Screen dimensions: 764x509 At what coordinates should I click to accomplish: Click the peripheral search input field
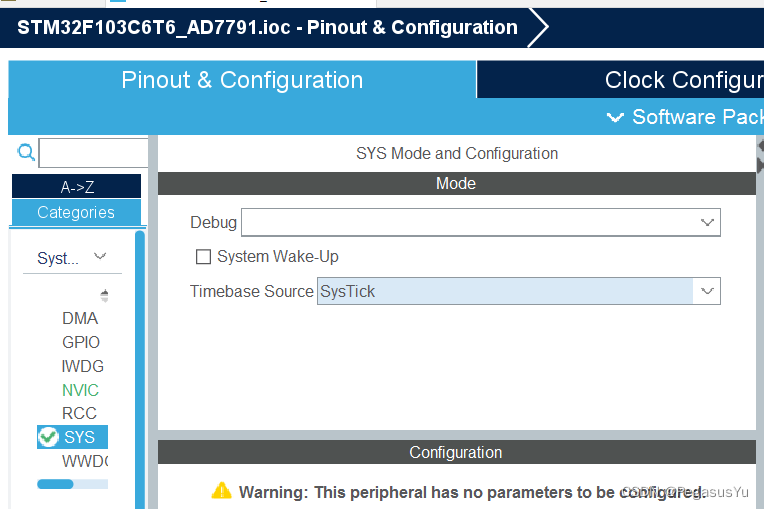tap(93, 153)
